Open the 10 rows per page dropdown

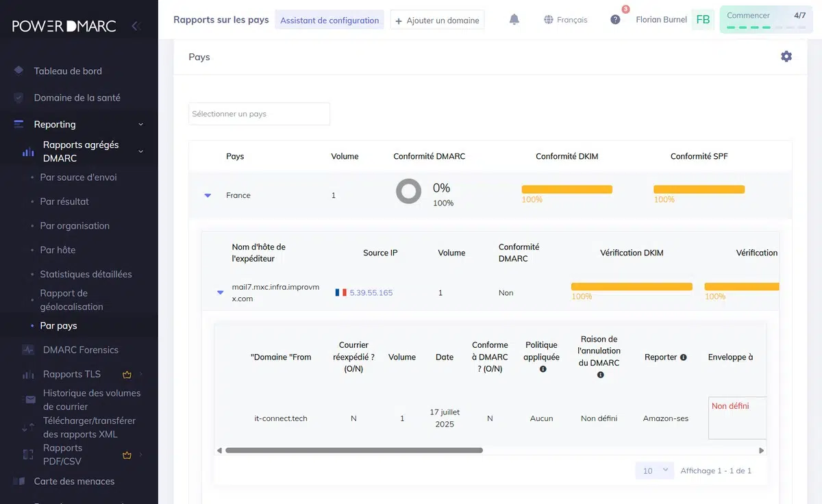coord(654,471)
